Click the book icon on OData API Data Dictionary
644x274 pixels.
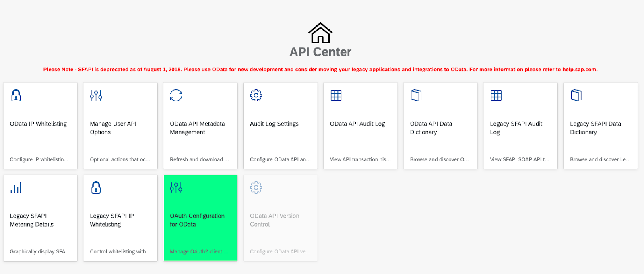[416, 95]
